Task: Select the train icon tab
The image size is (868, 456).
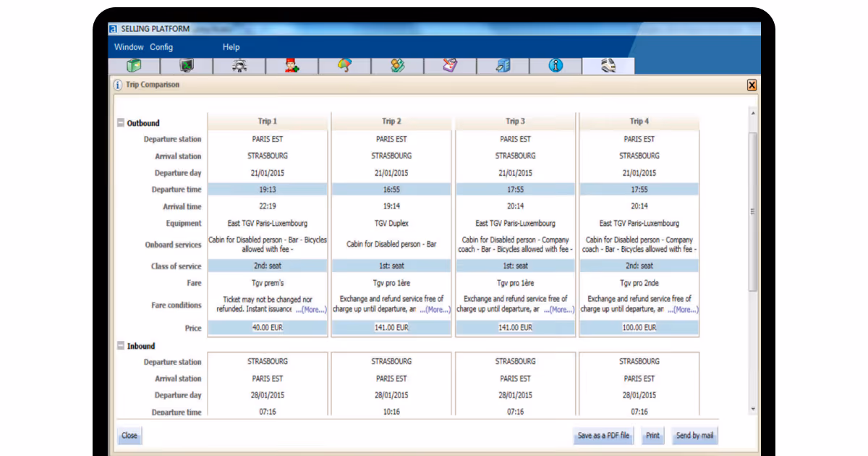Action: click(608, 66)
